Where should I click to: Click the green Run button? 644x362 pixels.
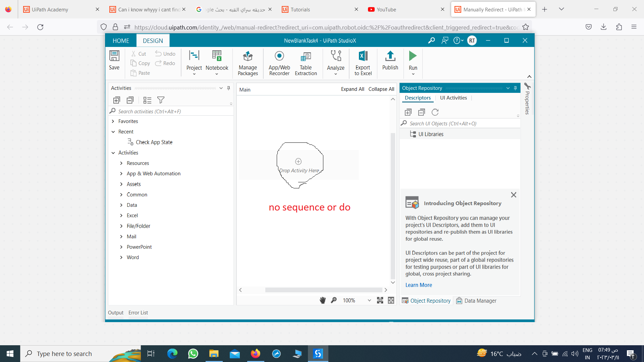coord(413,56)
